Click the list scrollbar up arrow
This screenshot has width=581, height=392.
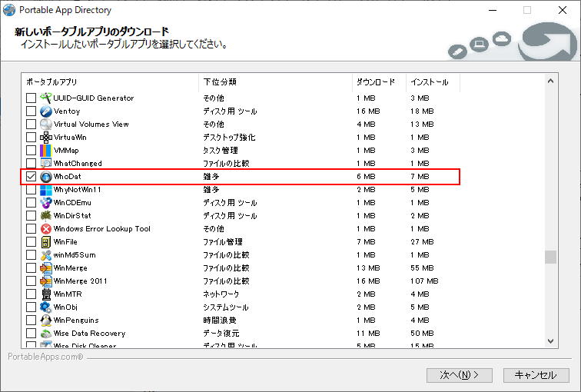pyautogui.click(x=550, y=81)
